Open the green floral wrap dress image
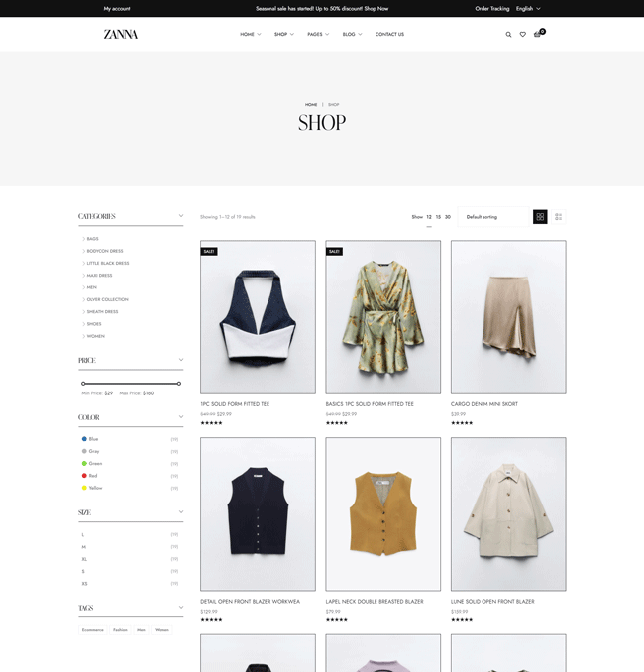644x672 pixels. click(383, 317)
